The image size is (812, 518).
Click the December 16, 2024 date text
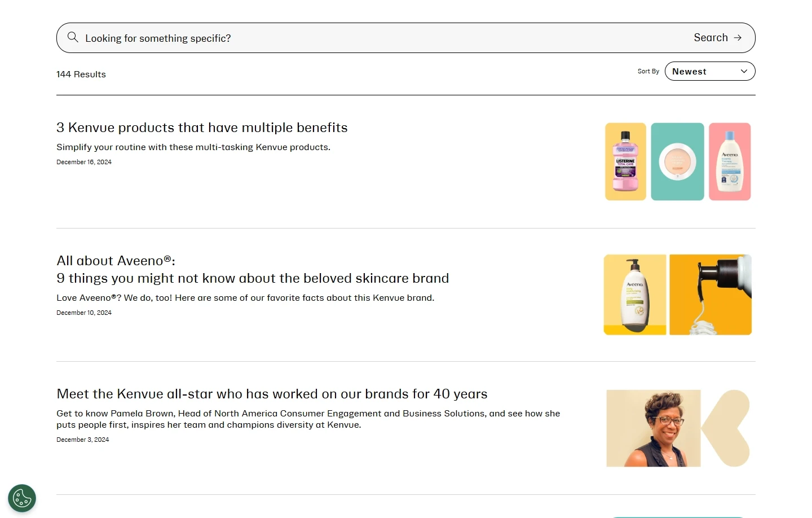pos(83,162)
